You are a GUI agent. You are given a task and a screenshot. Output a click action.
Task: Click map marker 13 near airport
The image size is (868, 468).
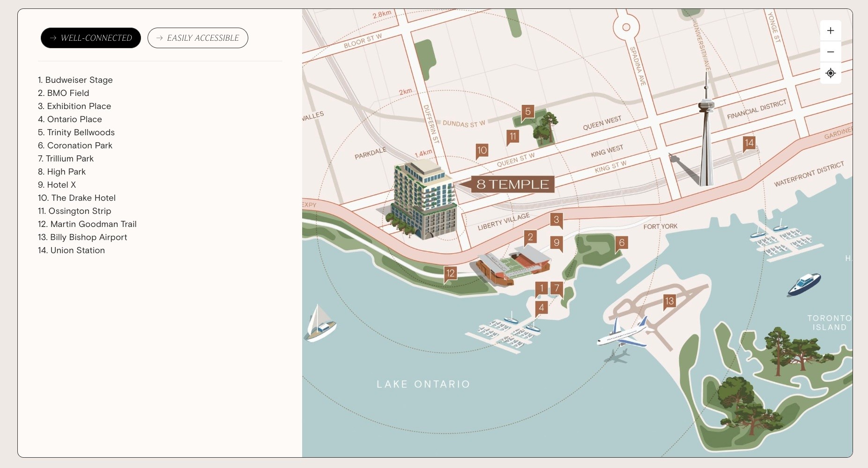[x=669, y=301]
